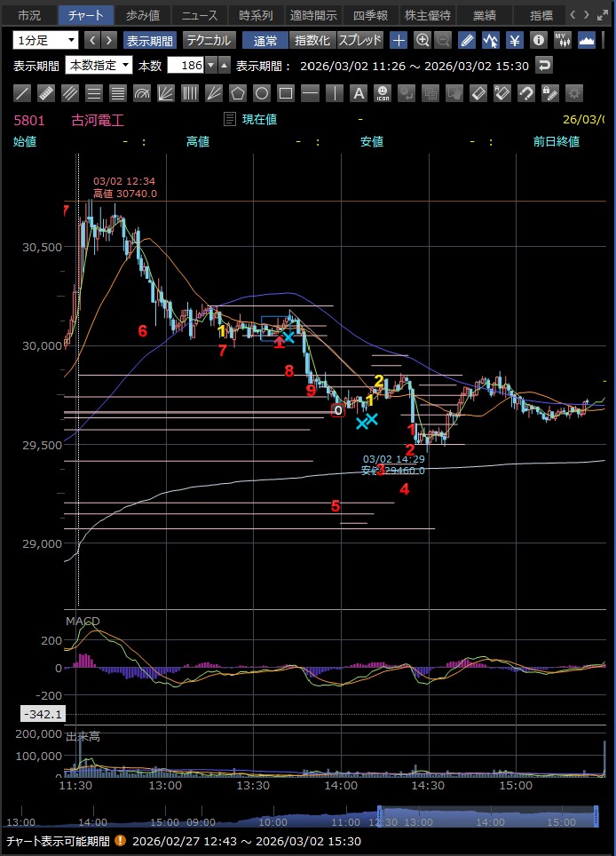Open the bar count dropdown arrow next to 186
Screen dimensions: 616x856
point(210,66)
